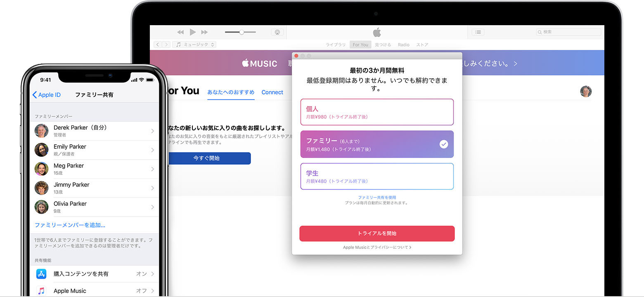Tap the iPhone Wi-Fi status icon

pyautogui.click(x=142, y=80)
